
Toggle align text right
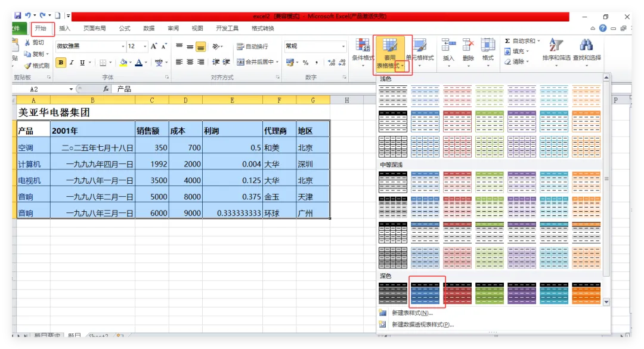200,62
